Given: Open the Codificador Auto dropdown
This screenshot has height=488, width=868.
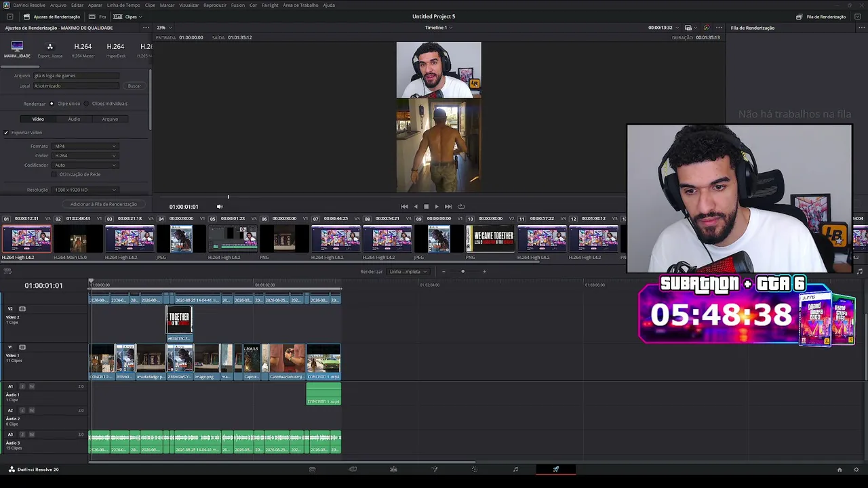Looking at the screenshot, I should (85, 165).
